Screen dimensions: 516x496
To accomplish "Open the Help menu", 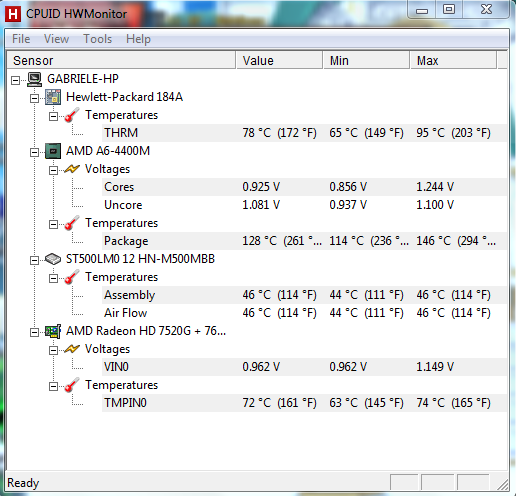I will pos(138,39).
